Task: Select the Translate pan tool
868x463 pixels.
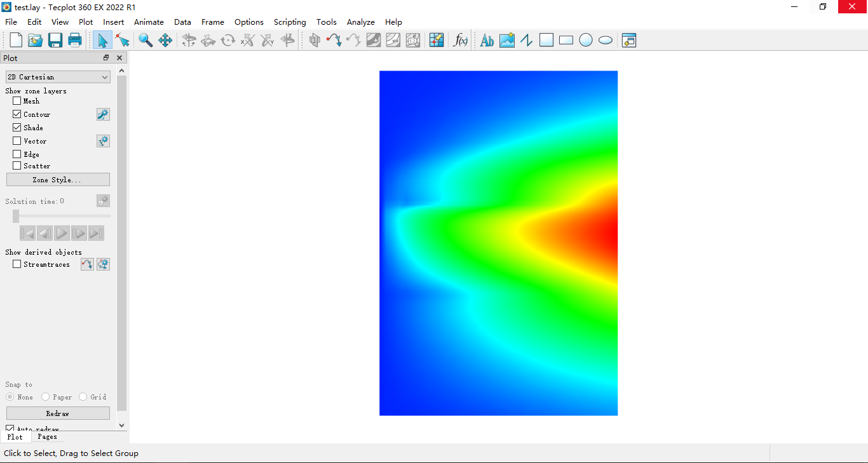Action: pos(165,40)
